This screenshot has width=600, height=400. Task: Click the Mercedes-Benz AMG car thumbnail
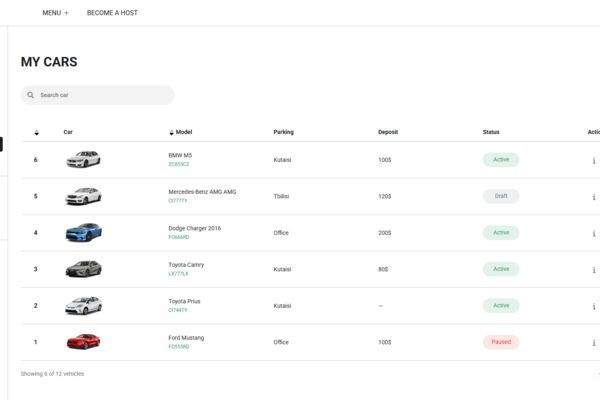83,196
